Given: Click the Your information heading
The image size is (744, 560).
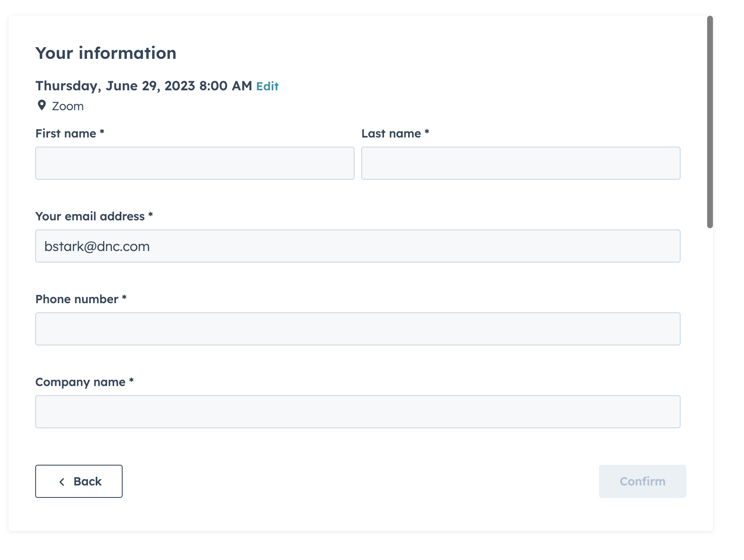Looking at the screenshot, I should coord(106,53).
